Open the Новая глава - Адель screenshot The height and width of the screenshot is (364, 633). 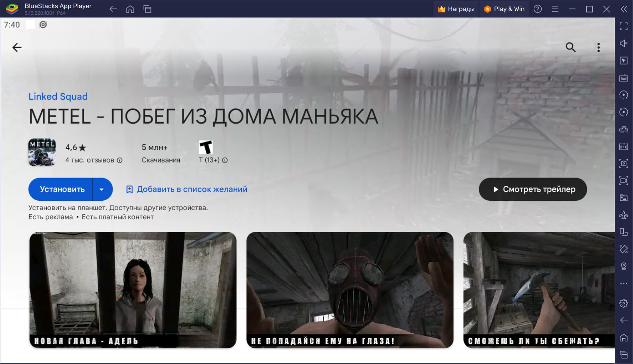(x=133, y=290)
